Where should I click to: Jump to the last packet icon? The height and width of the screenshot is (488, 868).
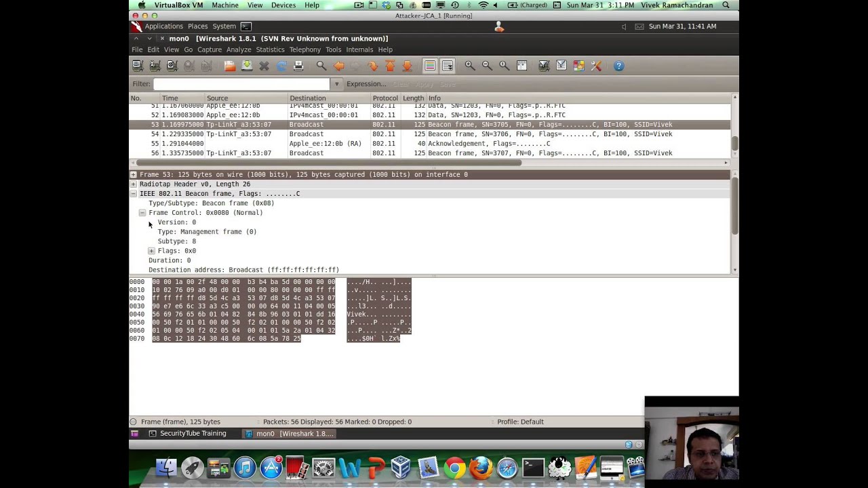407,66
